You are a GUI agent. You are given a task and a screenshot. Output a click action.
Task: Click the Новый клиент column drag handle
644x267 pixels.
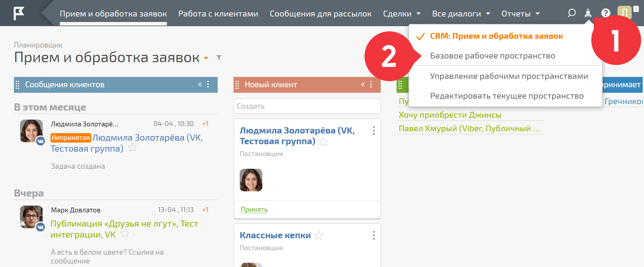click(237, 85)
